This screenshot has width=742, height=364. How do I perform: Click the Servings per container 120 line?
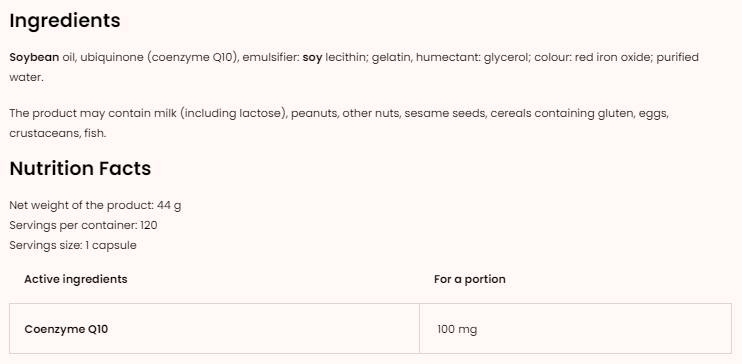pyautogui.click(x=83, y=225)
